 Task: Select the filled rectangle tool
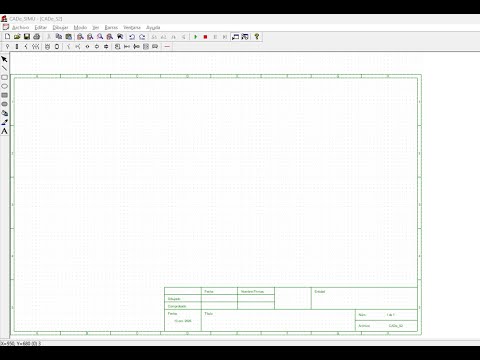tap(4, 95)
